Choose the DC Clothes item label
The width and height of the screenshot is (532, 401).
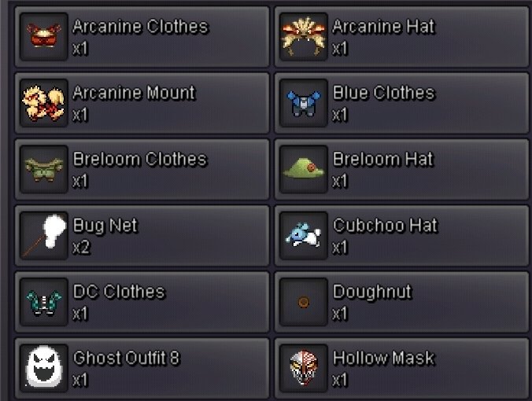pos(119,292)
